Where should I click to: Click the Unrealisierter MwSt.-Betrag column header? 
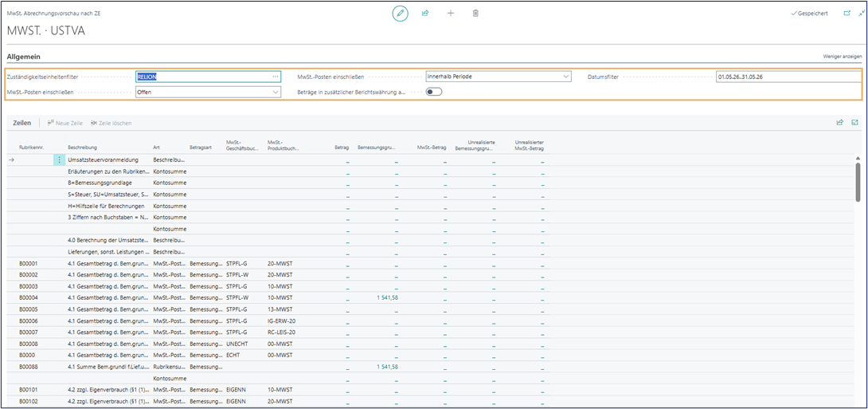[529, 145]
